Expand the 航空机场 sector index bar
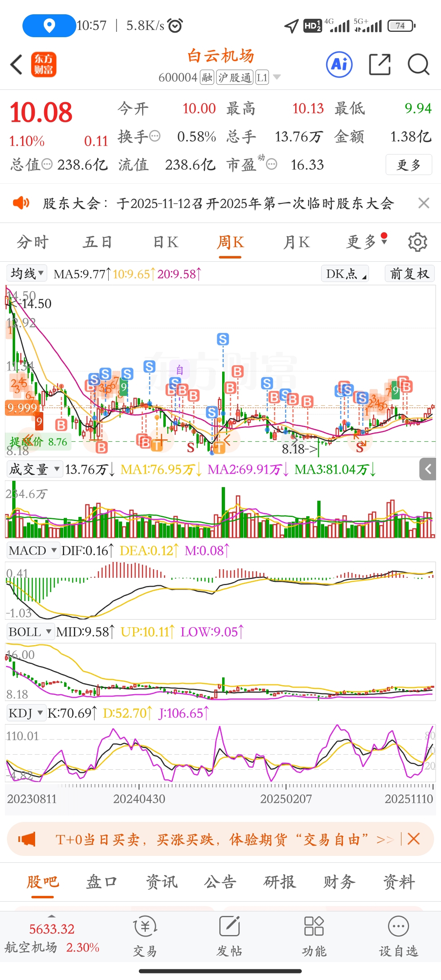The image size is (441, 980). 52,937
